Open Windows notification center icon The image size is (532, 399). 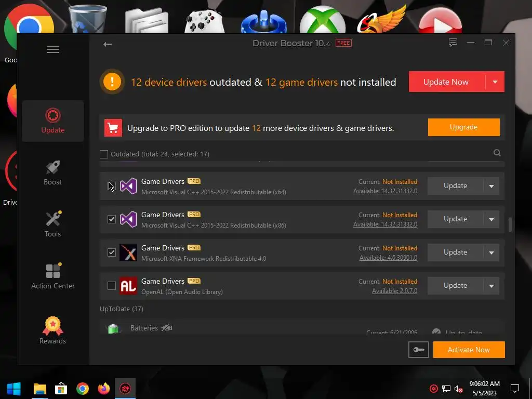[515, 389]
